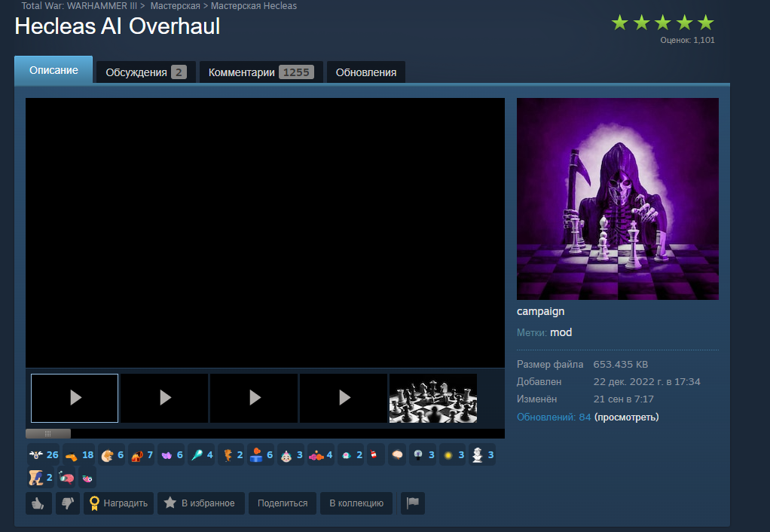Select the white statue bust award icon
The image size is (770, 532).
(482, 455)
